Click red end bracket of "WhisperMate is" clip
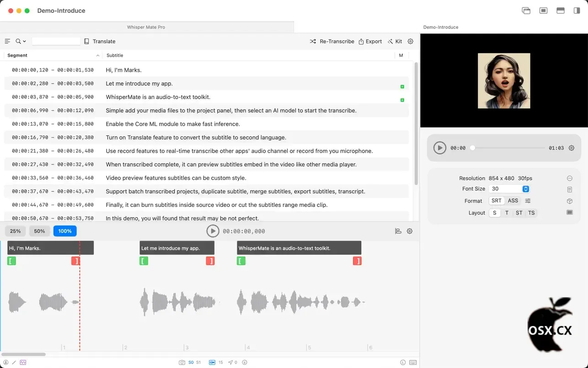 pyautogui.click(x=357, y=261)
